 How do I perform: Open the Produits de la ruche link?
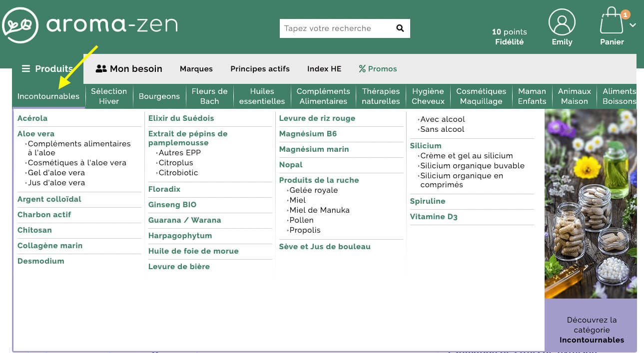(319, 180)
